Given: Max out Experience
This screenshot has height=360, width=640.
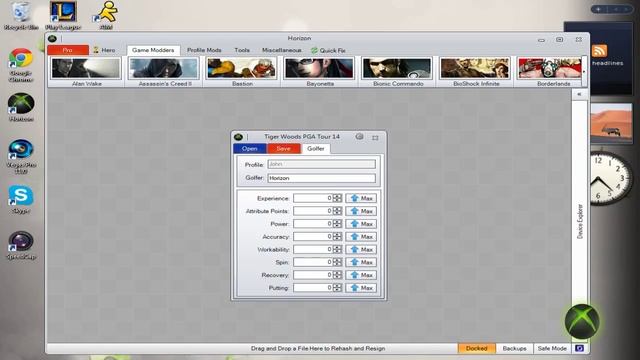Looking at the screenshot, I should 361,198.
